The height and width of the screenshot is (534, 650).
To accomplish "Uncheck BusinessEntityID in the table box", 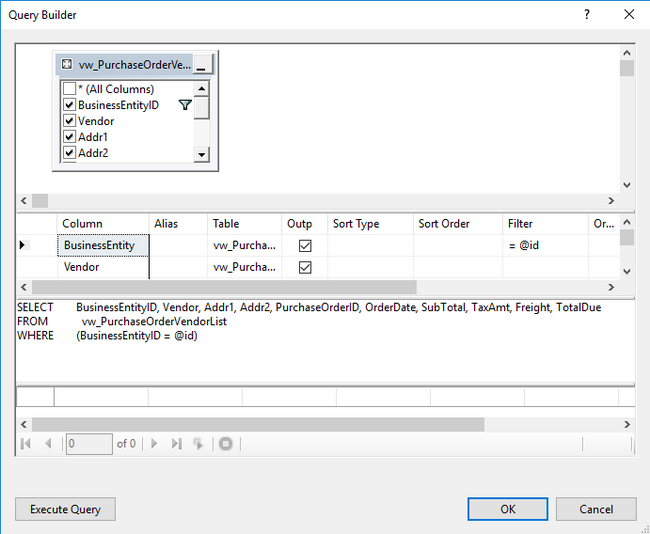I will [x=69, y=105].
